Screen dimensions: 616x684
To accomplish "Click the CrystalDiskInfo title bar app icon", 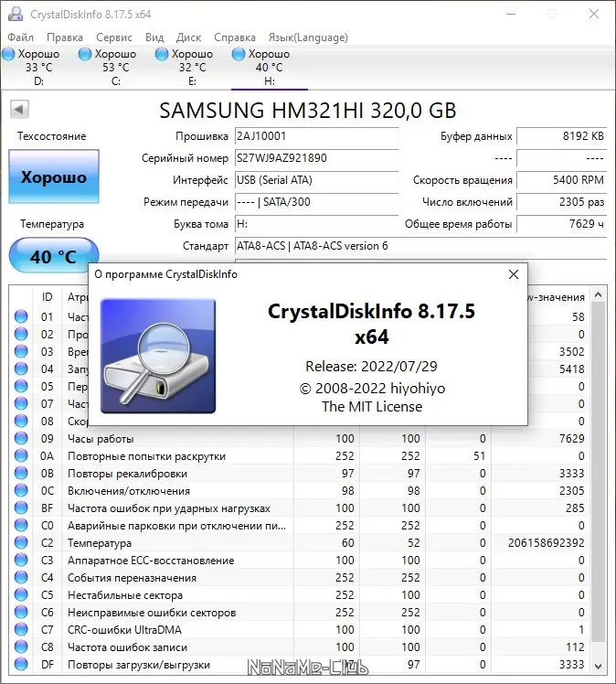I will (16, 14).
